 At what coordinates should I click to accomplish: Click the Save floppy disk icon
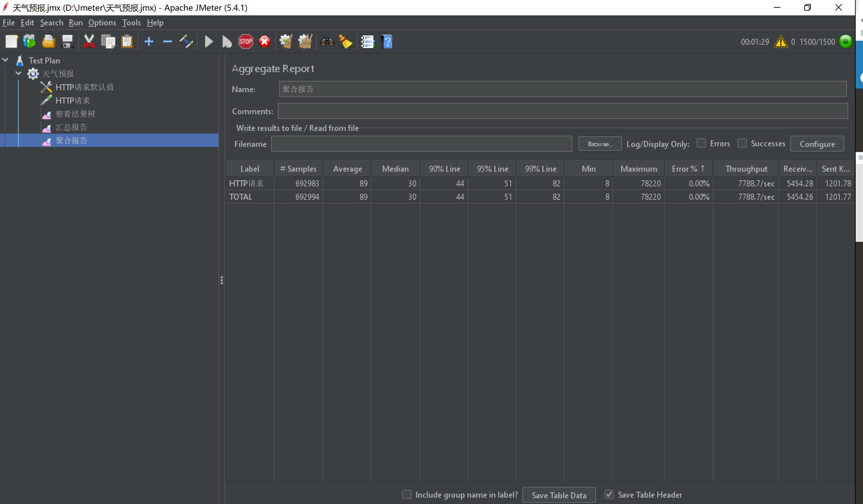67,42
